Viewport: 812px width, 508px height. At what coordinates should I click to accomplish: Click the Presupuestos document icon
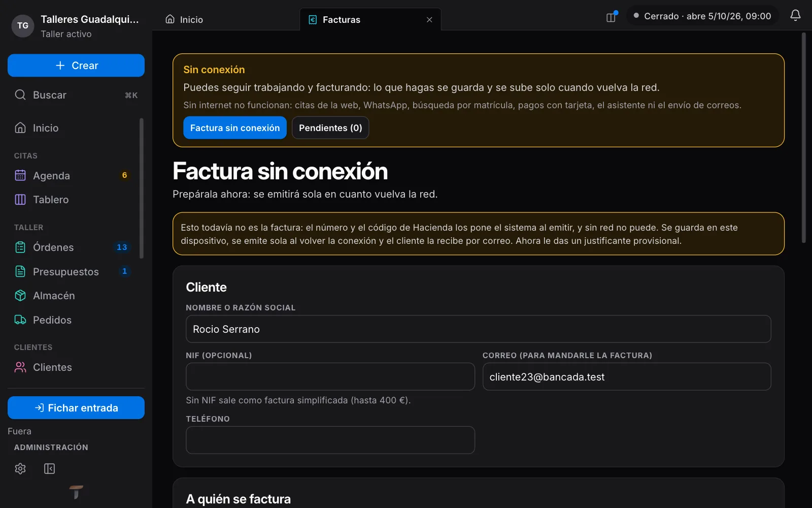(x=20, y=271)
